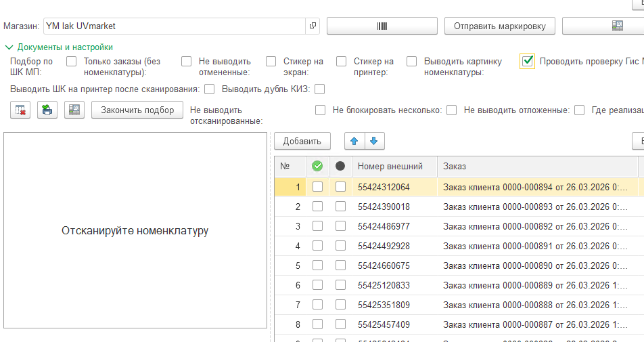Toggle Выводить дубль КИЗ checkbox
Viewport: 644px width, 342px height.
pos(319,89)
